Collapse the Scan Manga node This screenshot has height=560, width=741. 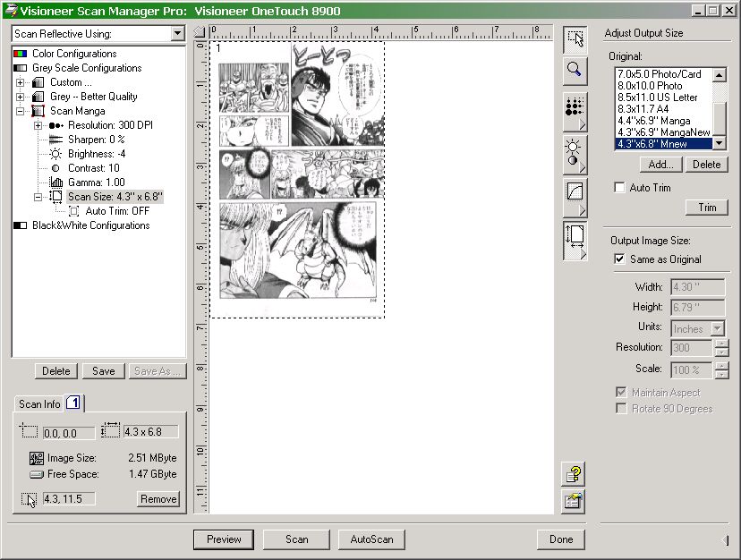tap(21, 112)
